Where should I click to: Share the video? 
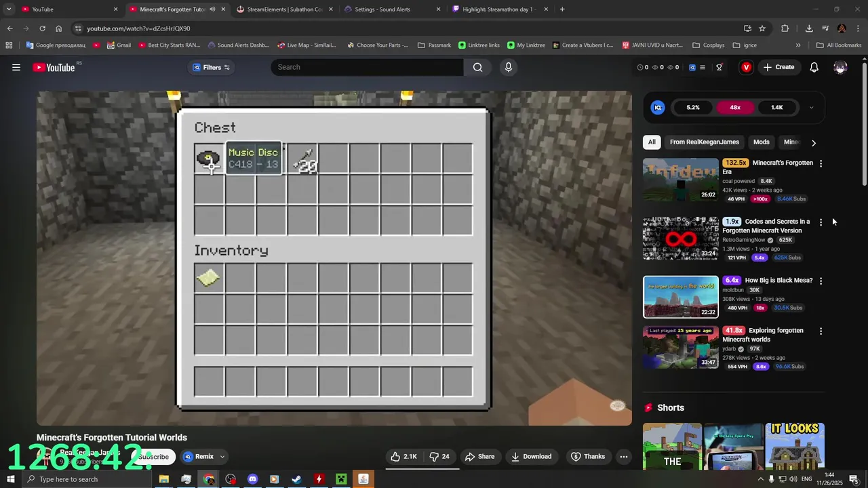(479, 457)
